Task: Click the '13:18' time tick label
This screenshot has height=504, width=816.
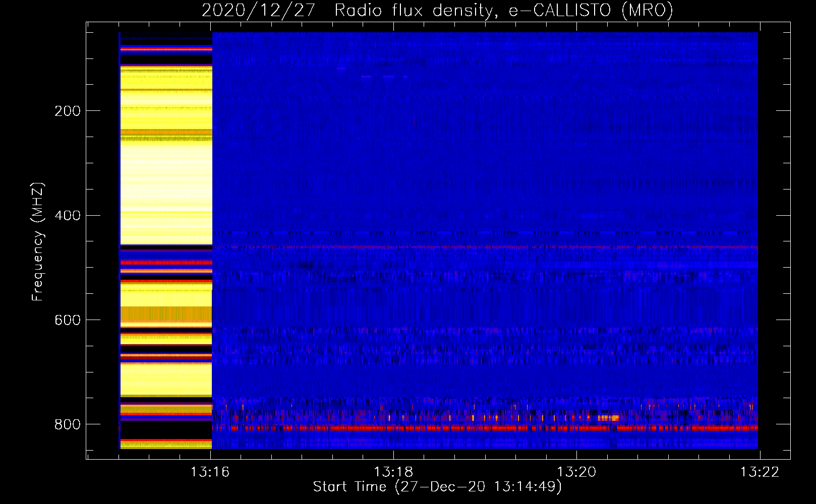Action: point(393,472)
